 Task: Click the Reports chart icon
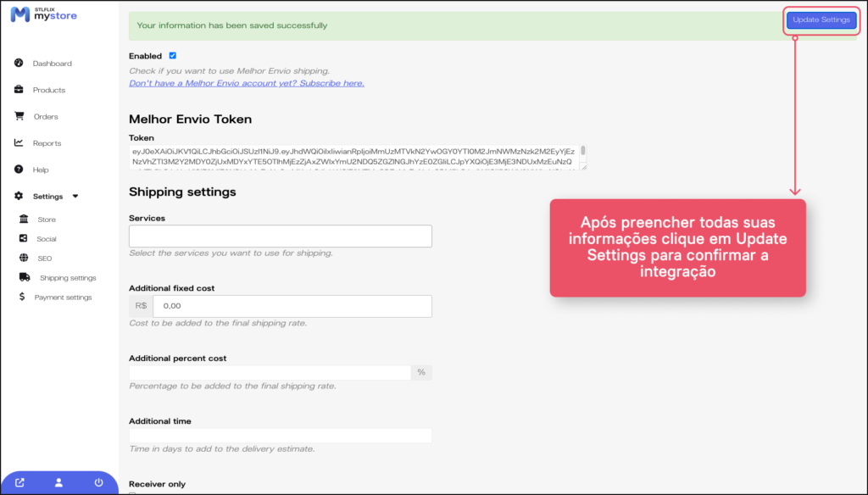pos(19,143)
